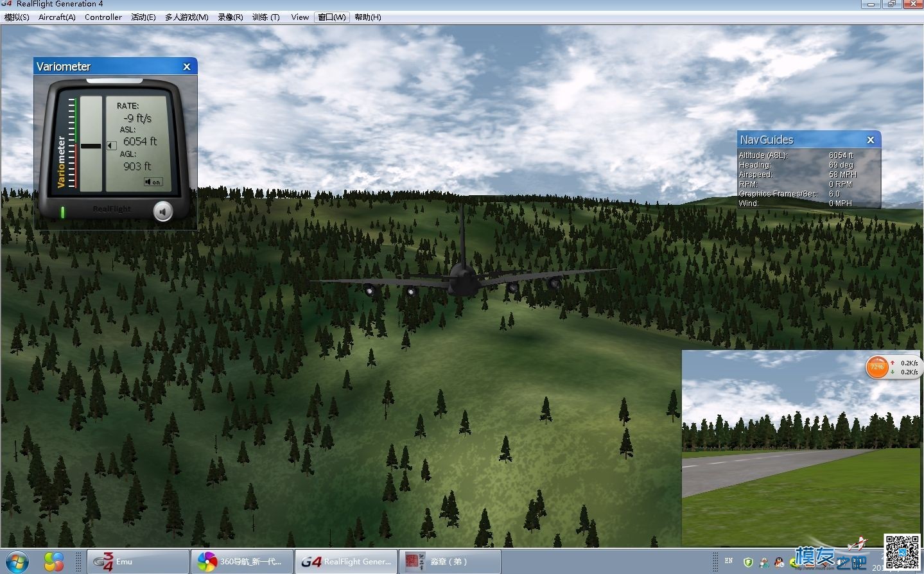Click the AGL value 903 ft
Image resolution: width=924 pixels, height=574 pixels.
[x=137, y=166]
